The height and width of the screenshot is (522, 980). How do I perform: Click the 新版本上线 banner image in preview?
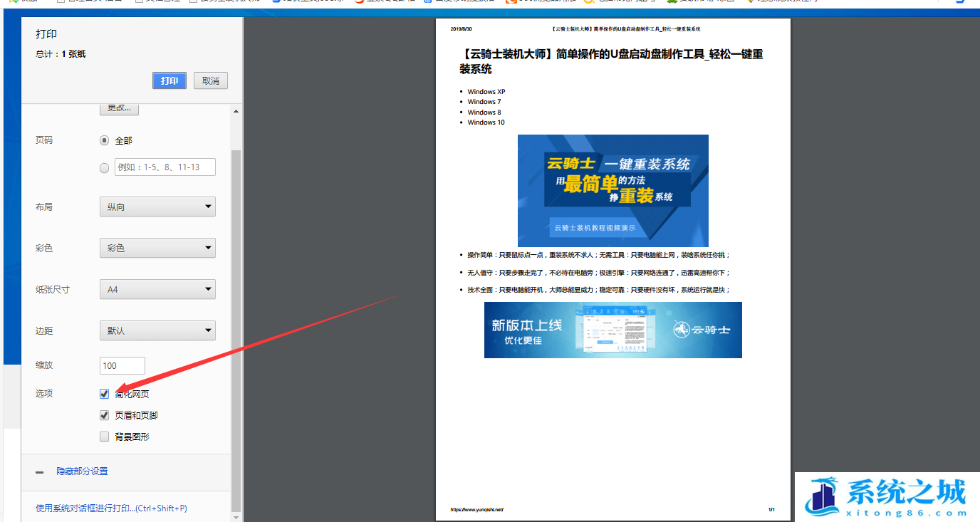tap(613, 330)
